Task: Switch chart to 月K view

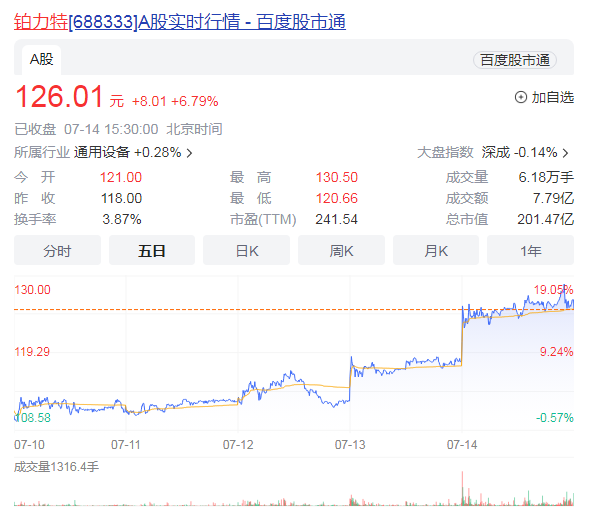Action: click(436, 250)
